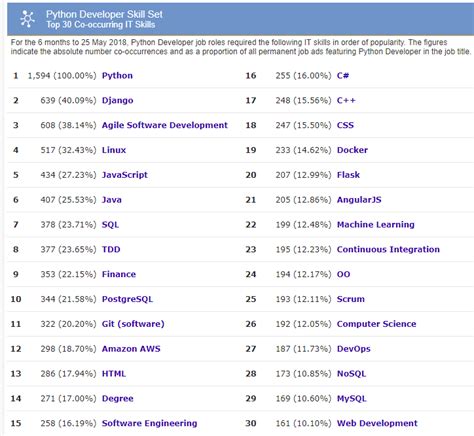Open the Linux skill link
The image size is (474, 436).
[x=114, y=150]
